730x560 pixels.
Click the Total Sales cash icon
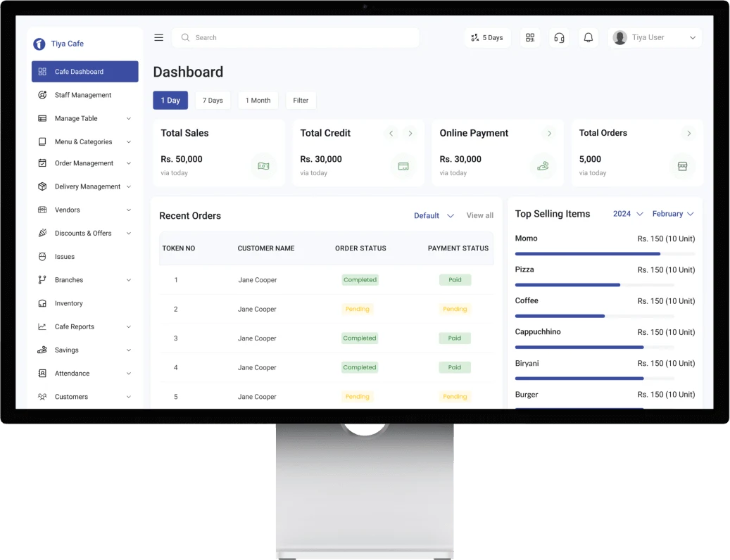pos(263,167)
